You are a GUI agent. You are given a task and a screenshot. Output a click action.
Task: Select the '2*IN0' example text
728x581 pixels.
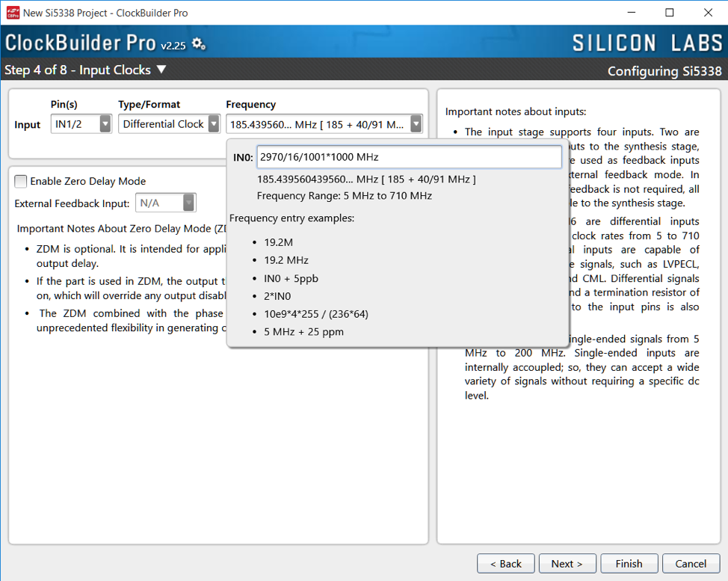tap(277, 296)
